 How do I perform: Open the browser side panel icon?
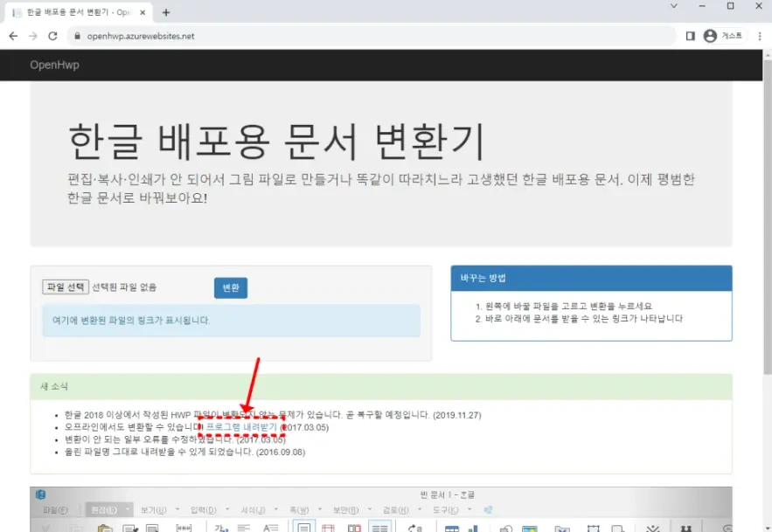tap(691, 36)
